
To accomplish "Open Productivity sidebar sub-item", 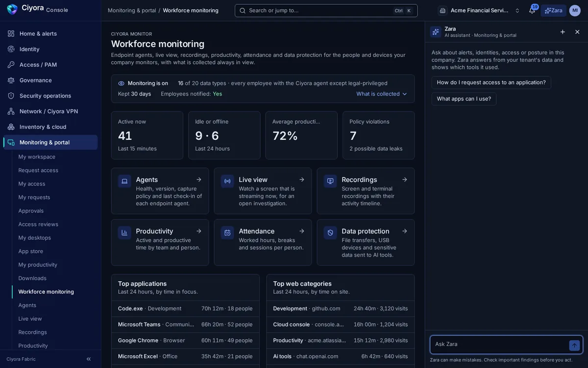I will tap(54, 345).
